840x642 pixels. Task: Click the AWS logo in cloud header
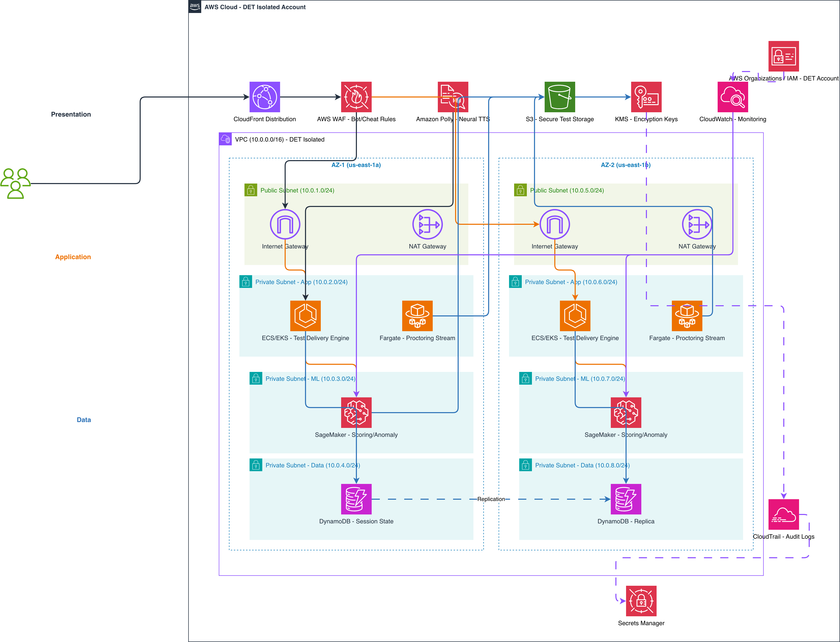click(195, 7)
